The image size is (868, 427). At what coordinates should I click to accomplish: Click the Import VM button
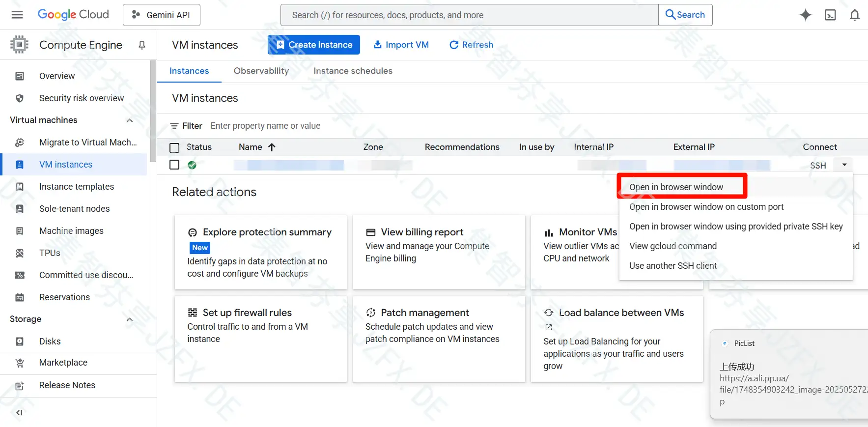pos(401,45)
